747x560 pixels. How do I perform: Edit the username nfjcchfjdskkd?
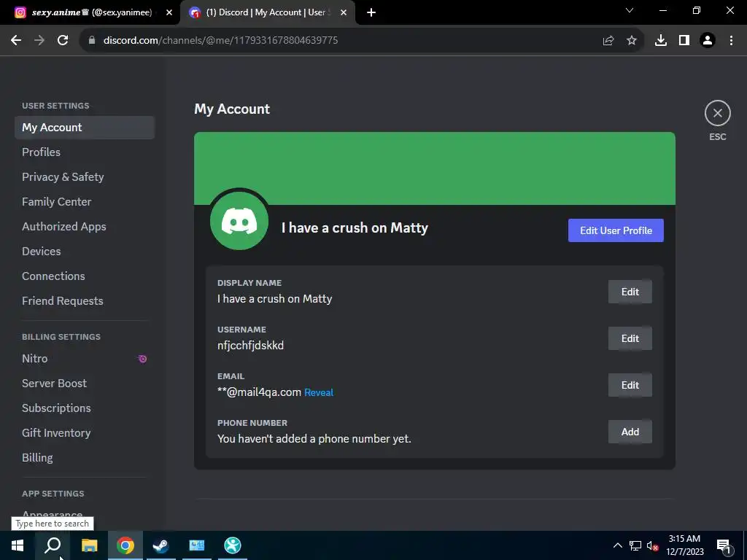point(630,338)
